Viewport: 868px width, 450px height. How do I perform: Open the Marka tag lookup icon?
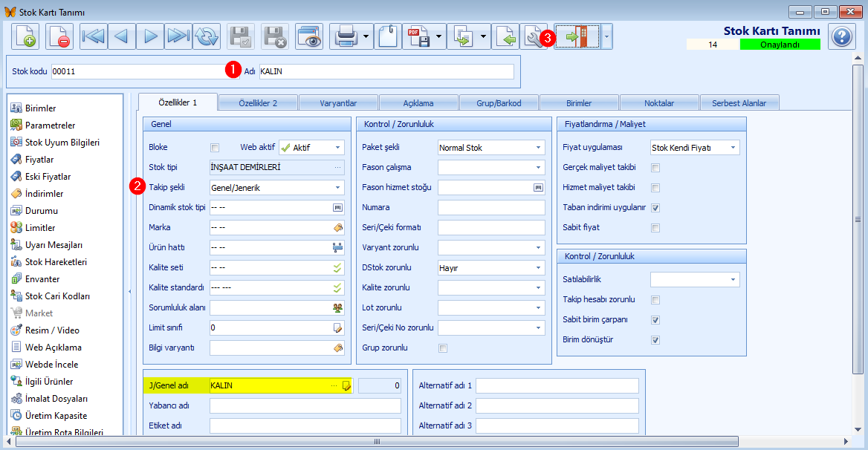coord(337,228)
